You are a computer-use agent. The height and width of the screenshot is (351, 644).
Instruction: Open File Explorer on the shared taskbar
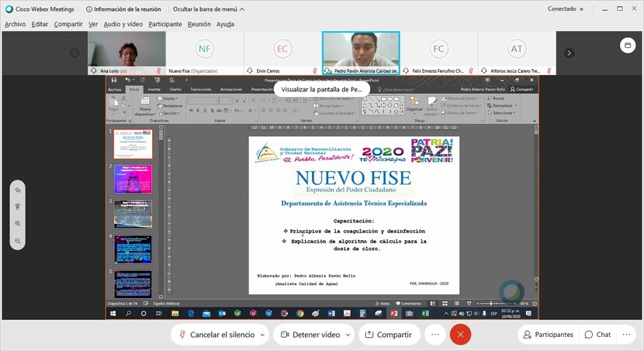[x=175, y=313]
